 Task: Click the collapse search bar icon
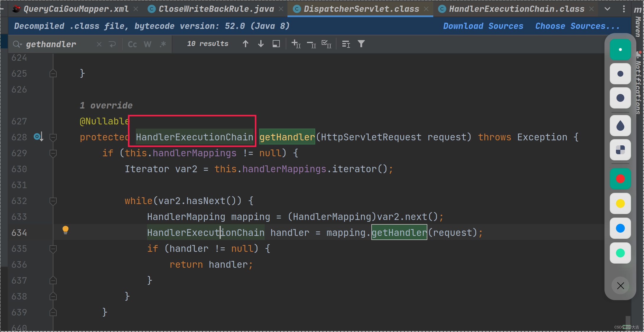pos(99,44)
